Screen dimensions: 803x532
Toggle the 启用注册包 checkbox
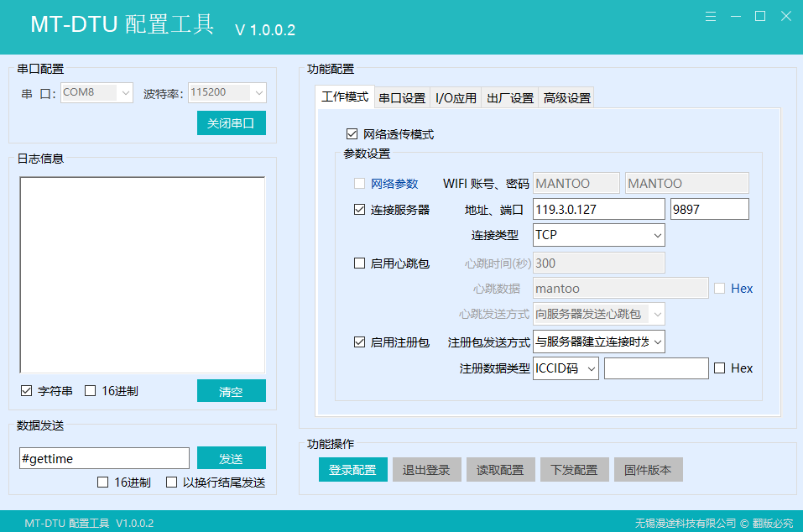(x=359, y=342)
